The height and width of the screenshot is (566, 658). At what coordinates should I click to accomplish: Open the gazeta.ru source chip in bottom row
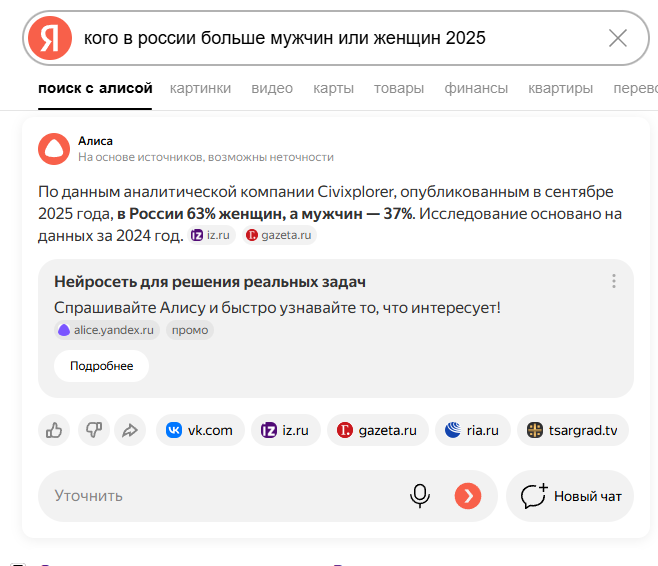coord(378,430)
